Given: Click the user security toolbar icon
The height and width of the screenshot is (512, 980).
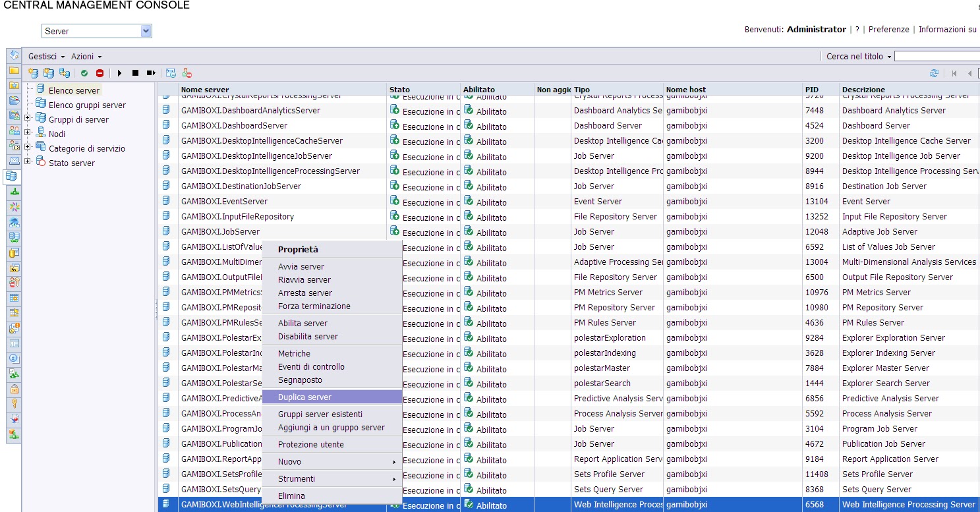Looking at the screenshot, I should pos(187,73).
